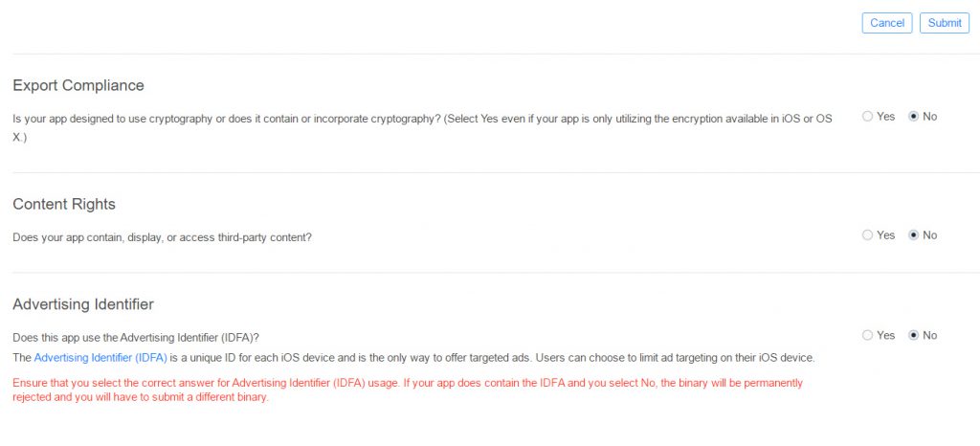Pick No radio for Advertising Identifier
Image resolution: width=980 pixels, height=446 pixels.
click(x=913, y=335)
